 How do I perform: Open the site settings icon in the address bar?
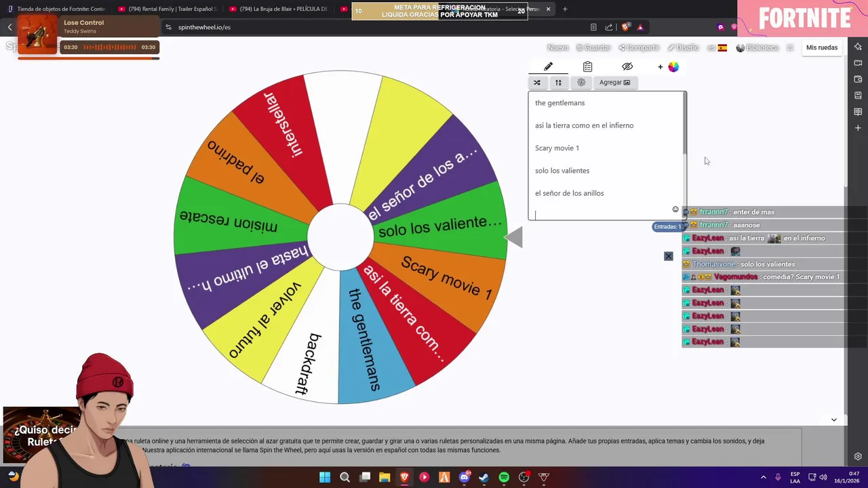(x=168, y=27)
